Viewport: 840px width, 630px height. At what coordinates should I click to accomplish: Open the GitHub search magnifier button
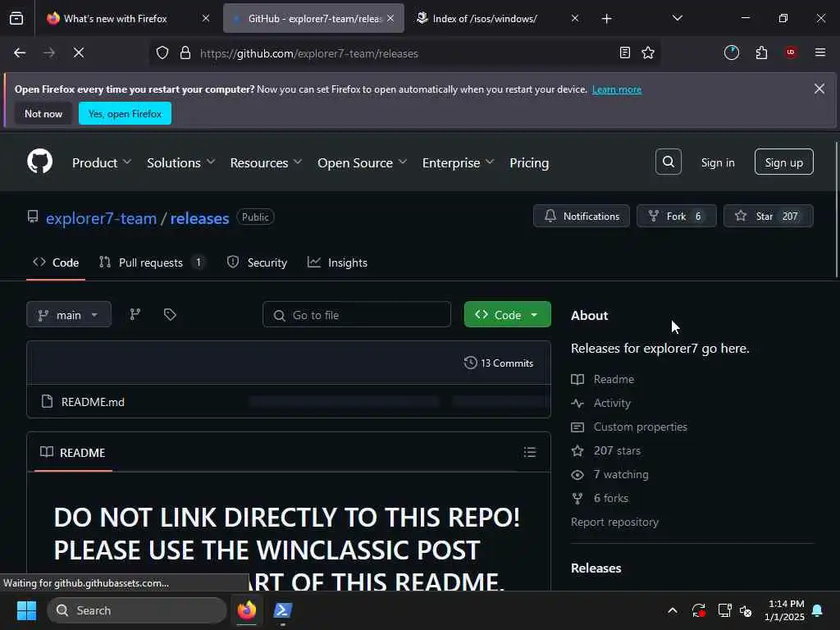pyautogui.click(x=668, y=162)
